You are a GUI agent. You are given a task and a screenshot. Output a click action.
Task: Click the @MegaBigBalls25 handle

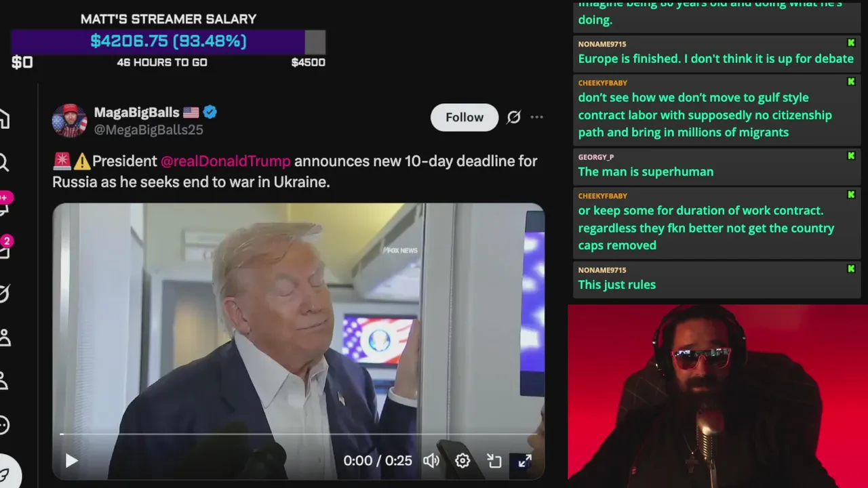[149, 130]
